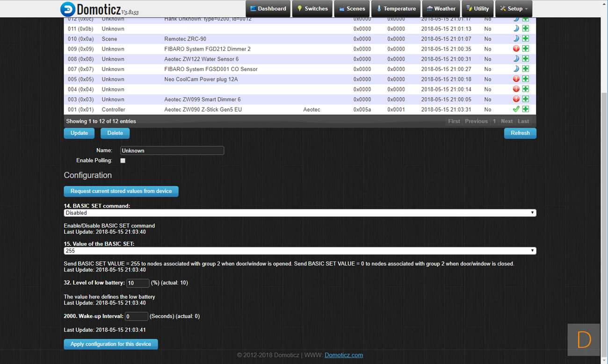
Task: Click the Domoticz logo icon
Action: pyautogui.click(x=68, y=9)
